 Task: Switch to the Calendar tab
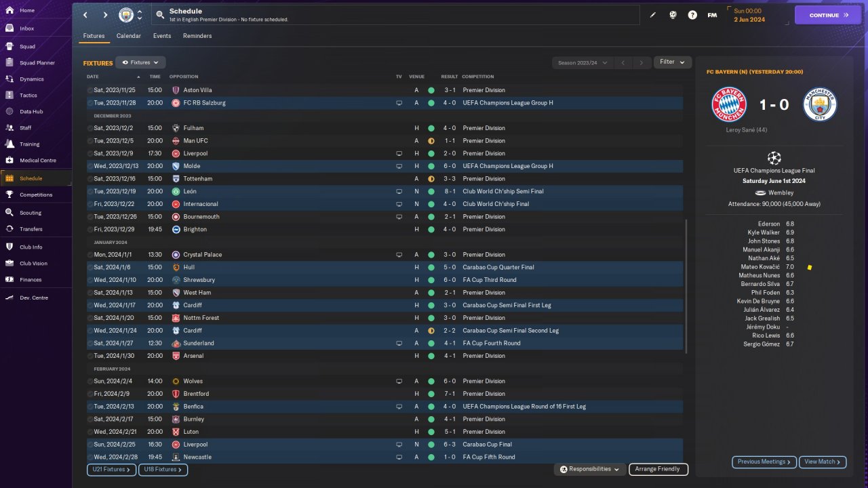point(129,36)
